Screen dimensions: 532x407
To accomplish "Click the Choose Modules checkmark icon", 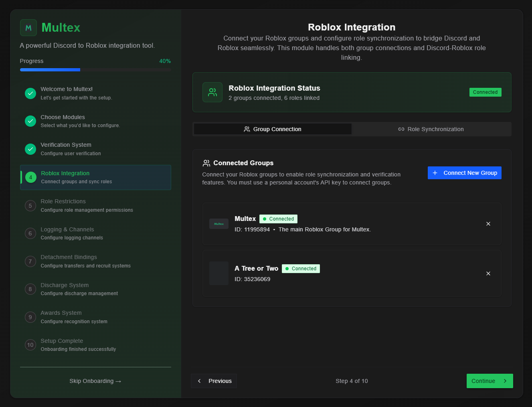I will click(30, 121).
